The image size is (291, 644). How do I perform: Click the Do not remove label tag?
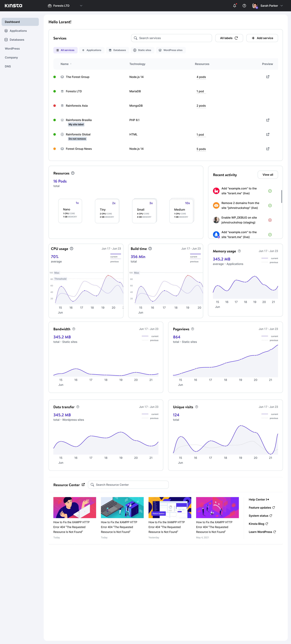click(77, 139)
